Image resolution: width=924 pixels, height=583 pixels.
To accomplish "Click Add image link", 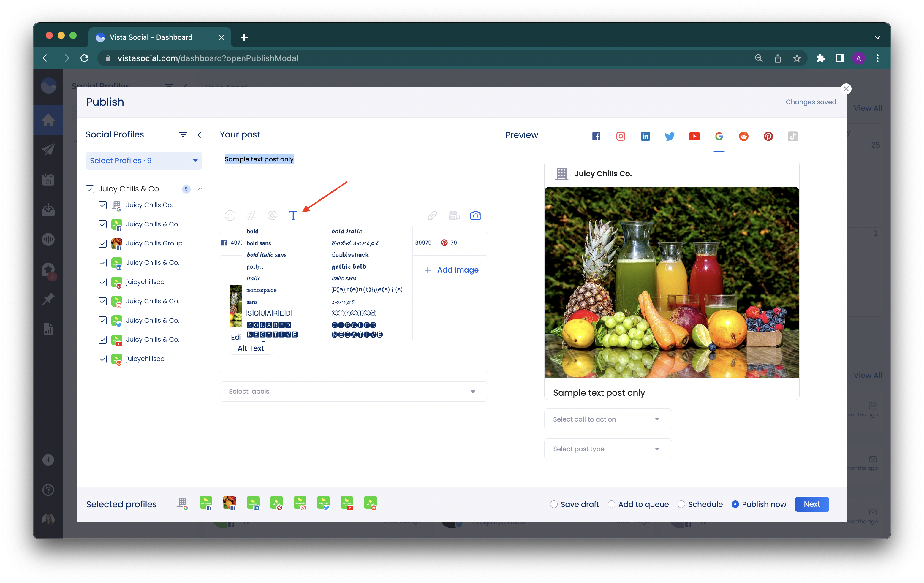I will pos(451,270).
